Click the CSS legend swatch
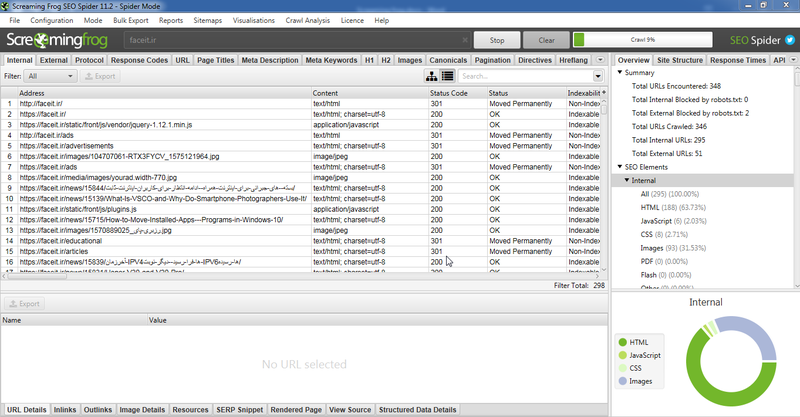The height and width of the screenshot is (417, 800). pos(622,368)
